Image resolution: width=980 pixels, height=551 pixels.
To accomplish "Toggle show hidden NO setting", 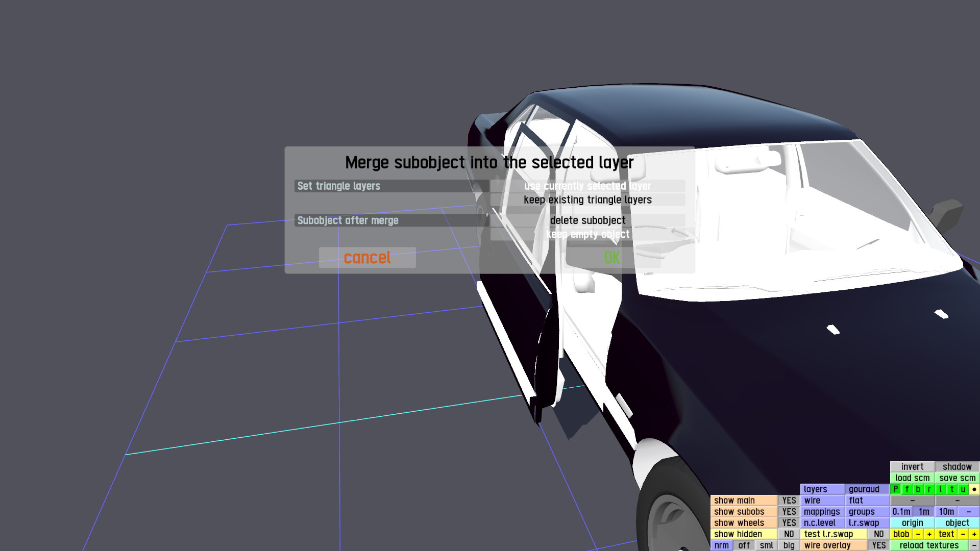I will pyautogui.click(x=789, y=534).
